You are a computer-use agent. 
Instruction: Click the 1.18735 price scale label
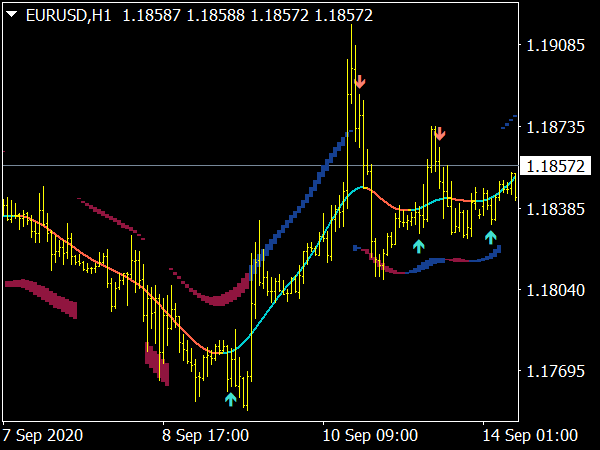[x=556, y=127]
